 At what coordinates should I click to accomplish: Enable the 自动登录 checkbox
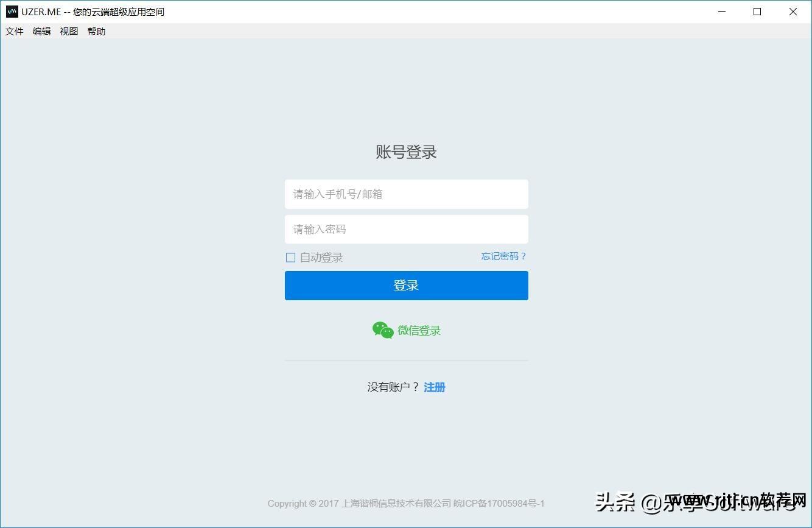point(291,258)
